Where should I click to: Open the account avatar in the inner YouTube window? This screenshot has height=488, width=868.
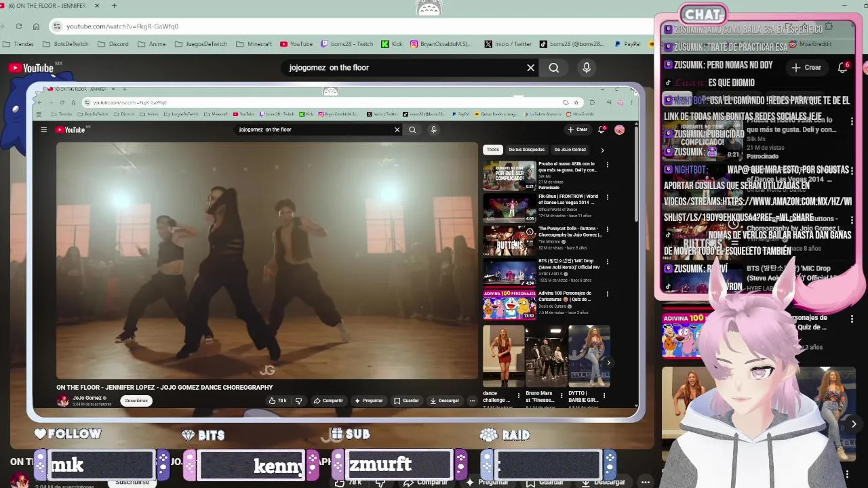click(619, 129)
